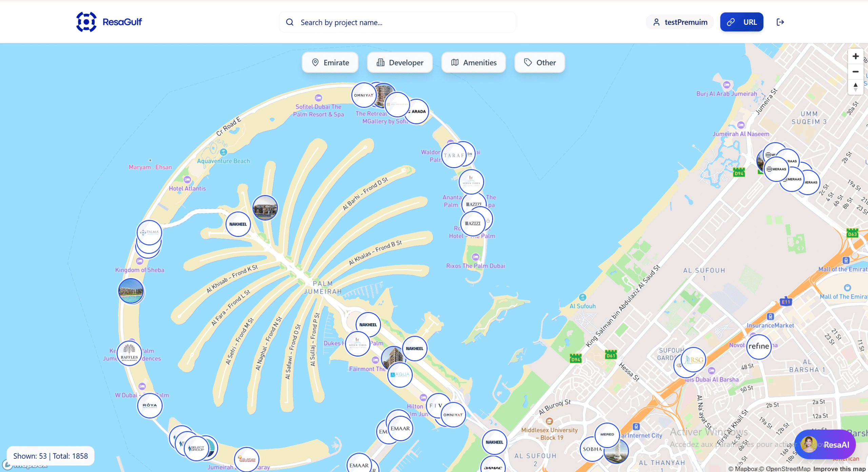Viewport: 868px width, 472px height.
Task: Click the Burj Al Arab Jumeirah label
Action: point(727,94)
